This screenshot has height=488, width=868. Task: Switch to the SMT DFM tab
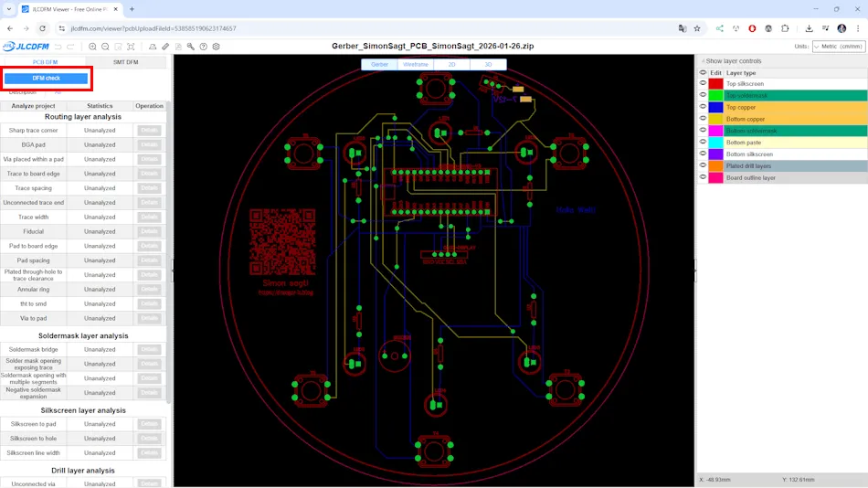click(x=126, y=62)
